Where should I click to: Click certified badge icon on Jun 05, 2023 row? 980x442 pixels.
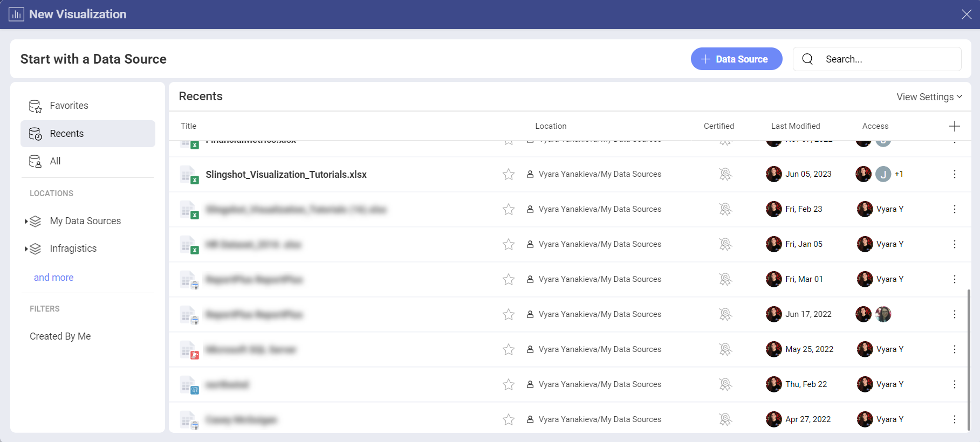point(725,174)
